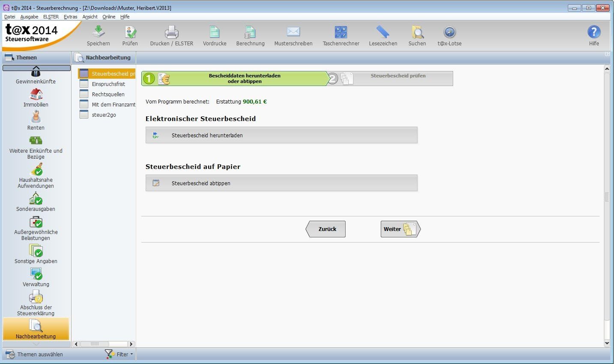The height and width of the screenshot is (364, 615).
Task: Open the Sonderausgaben topic in sidebar
Action: coord(36,199)
